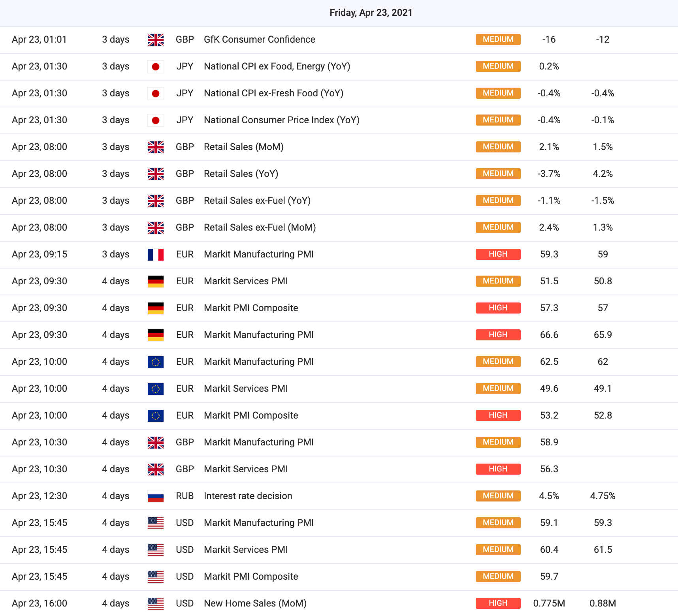Click the 'Apr 23, 16:00' timestamp
Viewport: 678px width, 616px height.
pyautogui.click(x=40, y=603)
